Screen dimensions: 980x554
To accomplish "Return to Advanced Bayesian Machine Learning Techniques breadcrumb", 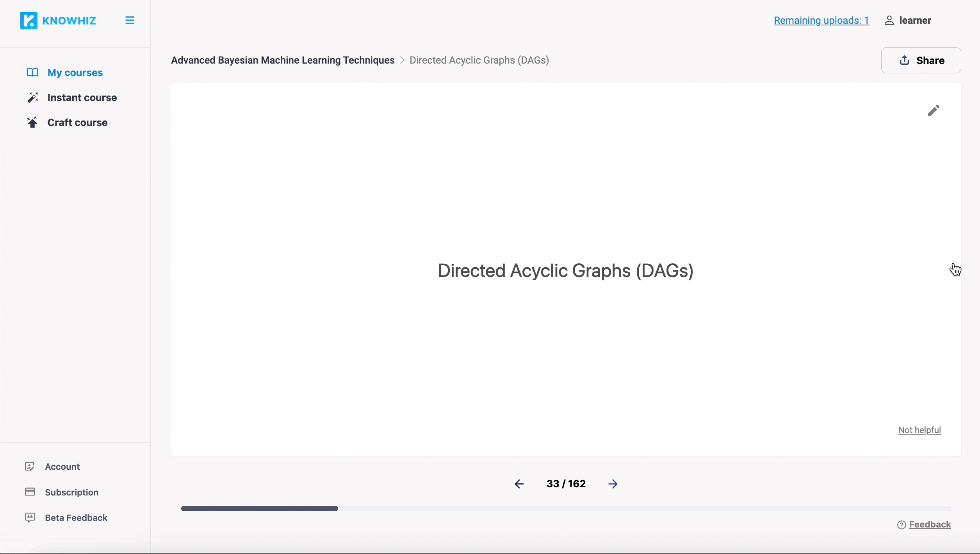I will [x=282, y=60].
